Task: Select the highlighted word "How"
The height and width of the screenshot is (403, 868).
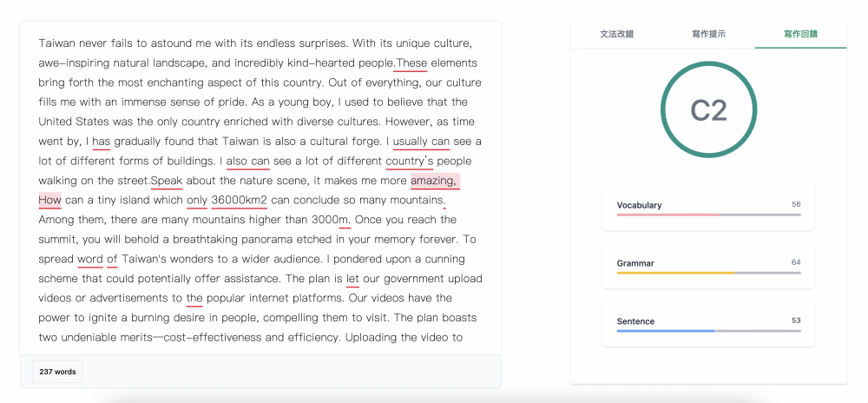Action: coord(49,201)
